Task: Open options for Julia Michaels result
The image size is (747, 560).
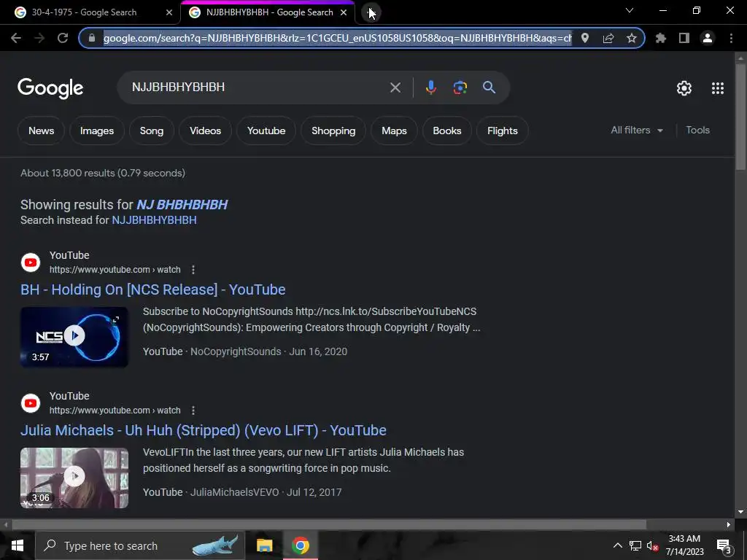Action: coord(193,411)
